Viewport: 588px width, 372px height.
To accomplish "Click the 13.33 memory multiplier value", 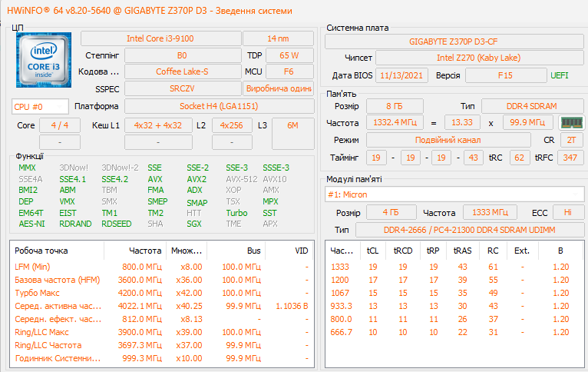I will tap(462, 122).
